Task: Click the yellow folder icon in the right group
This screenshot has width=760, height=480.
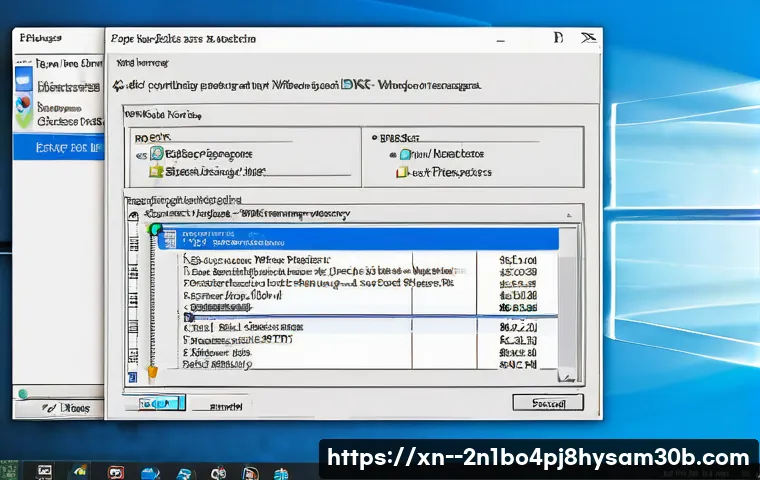Action: 402,172
